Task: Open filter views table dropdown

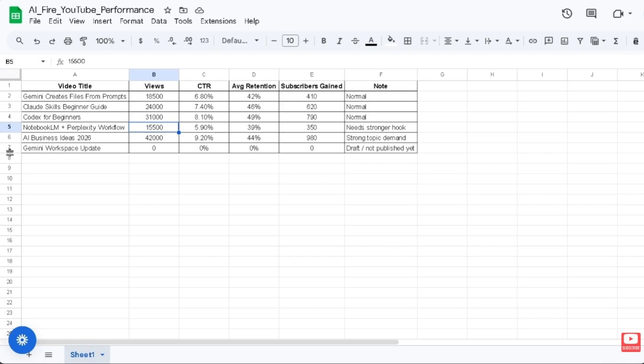Action: click(598, 41)
